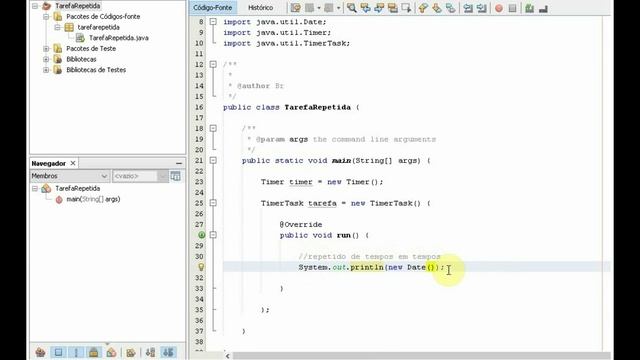Select Bibliotecas de Testes folder
640x360 pixels.
pos(96,70)
